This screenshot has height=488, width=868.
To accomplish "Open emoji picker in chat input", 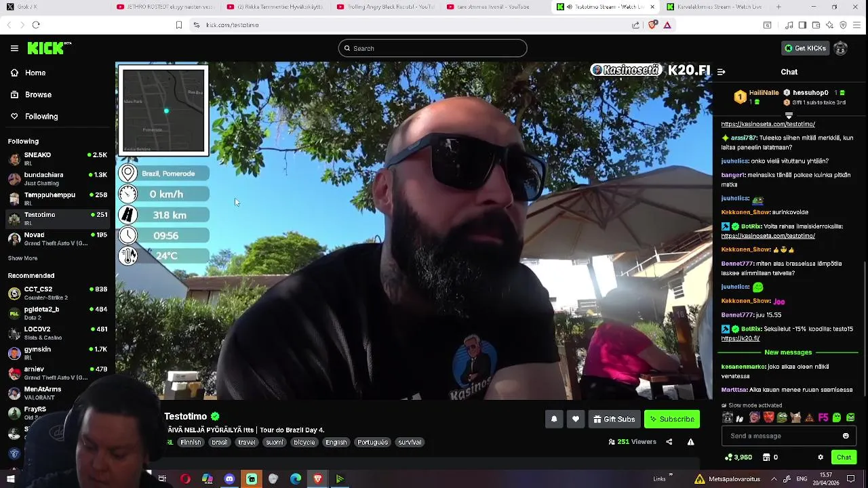I will [846, 436].
